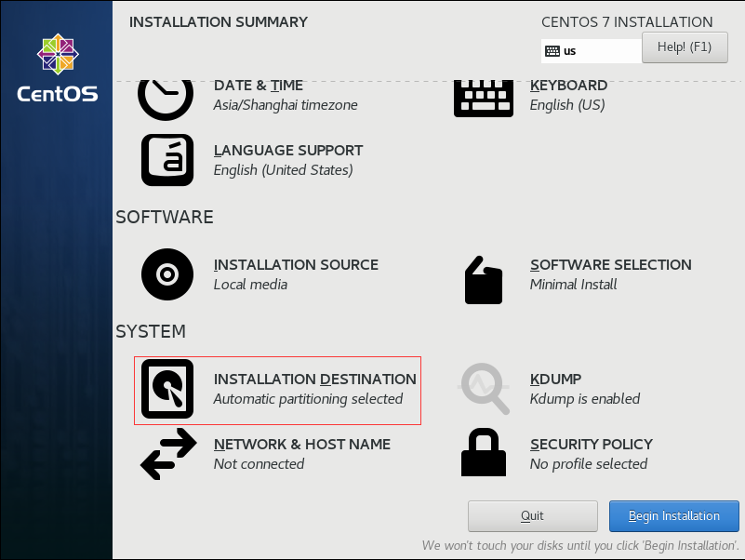Image resolution: width=745 pixels, height=560 pixels.
Task: Open the Date & Time clock icon
Action: (x=166, y=100)
